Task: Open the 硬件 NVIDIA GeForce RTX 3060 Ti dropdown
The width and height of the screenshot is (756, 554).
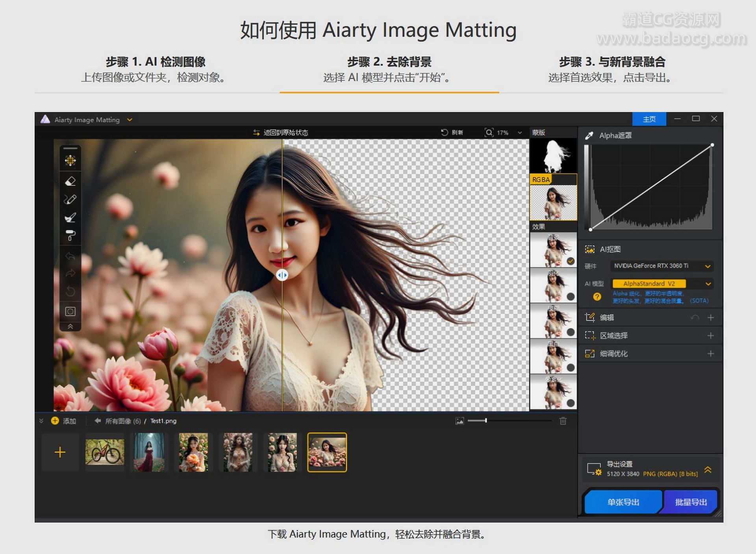Action: (662, 266)
